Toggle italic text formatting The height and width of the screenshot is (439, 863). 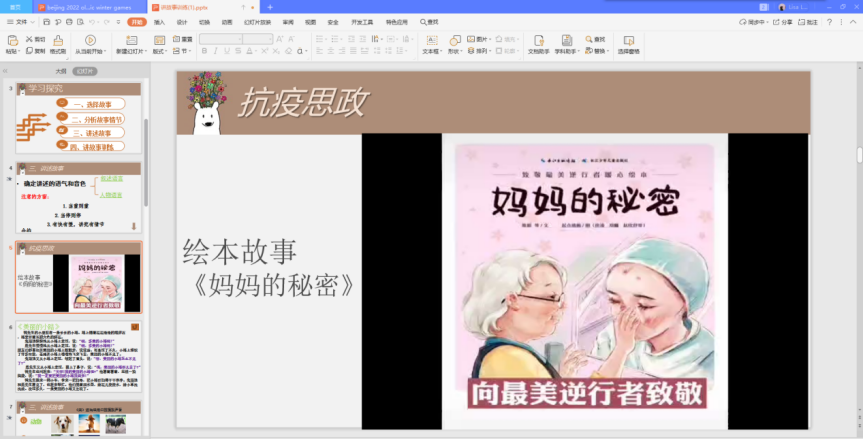coord(214,50)
